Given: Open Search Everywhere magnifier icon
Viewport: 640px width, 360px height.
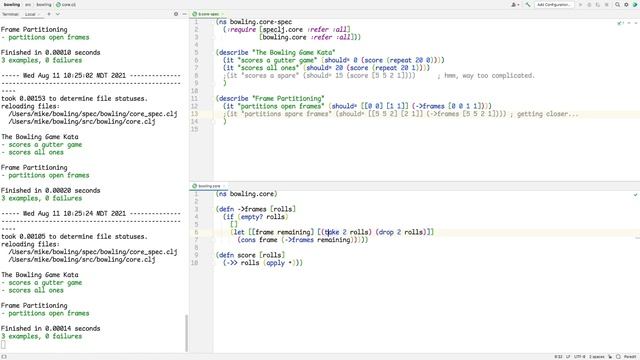Looking at the screenshot, I should click(x=618, y=4).
